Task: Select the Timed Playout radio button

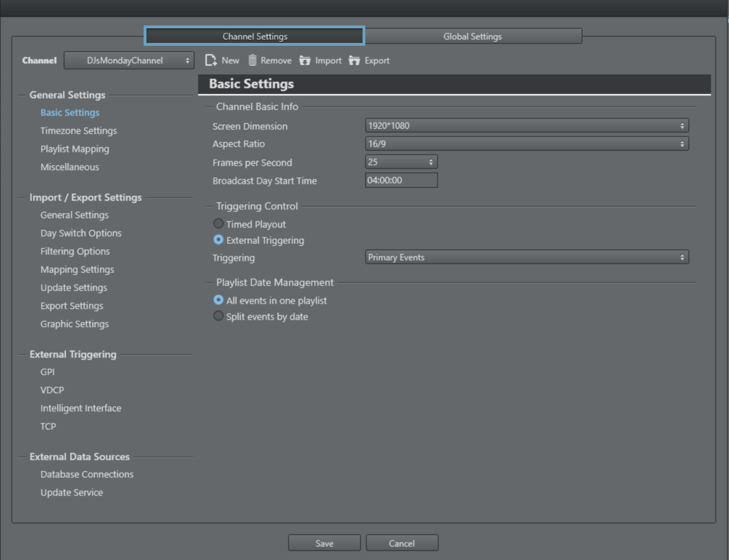Action: coord(218,224)
